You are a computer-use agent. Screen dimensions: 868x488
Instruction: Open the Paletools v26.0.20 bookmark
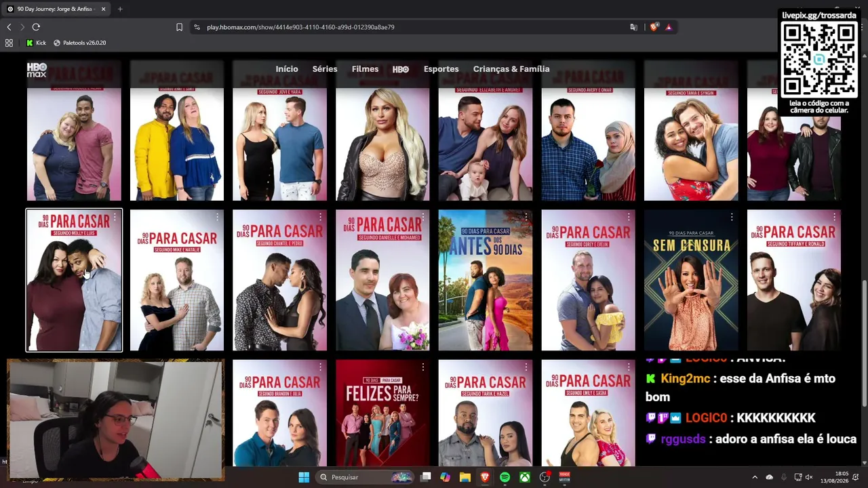coord(79,43)
